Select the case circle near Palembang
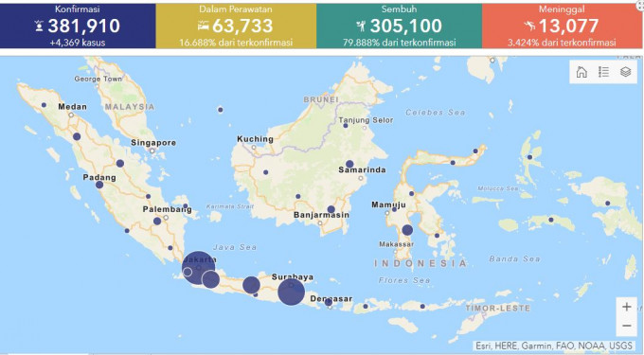The width and height of the screenshot is (644, 355). [x=157, y=222]
